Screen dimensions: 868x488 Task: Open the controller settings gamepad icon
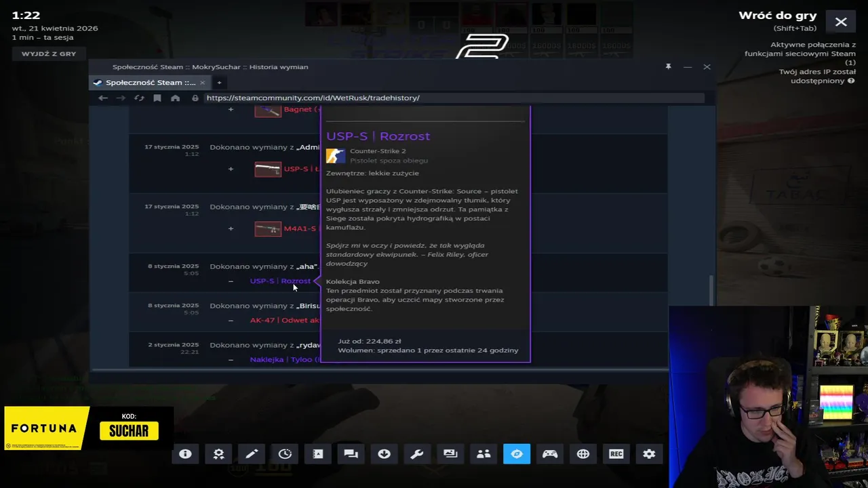click(x=550, y=454)
